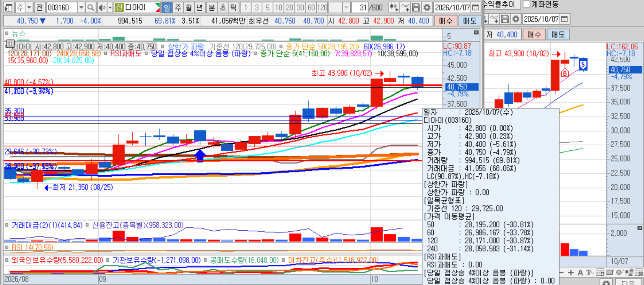
Task: Click the panel layout icon at top-left
Action: [8, 7]
